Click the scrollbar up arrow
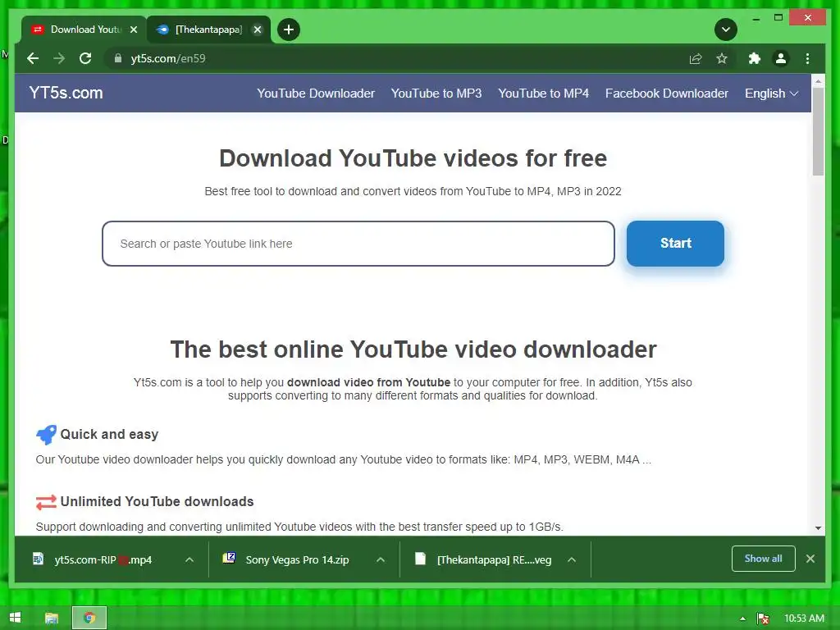The height and width of the screenshot is (630, 840). [x=818, y=81]
